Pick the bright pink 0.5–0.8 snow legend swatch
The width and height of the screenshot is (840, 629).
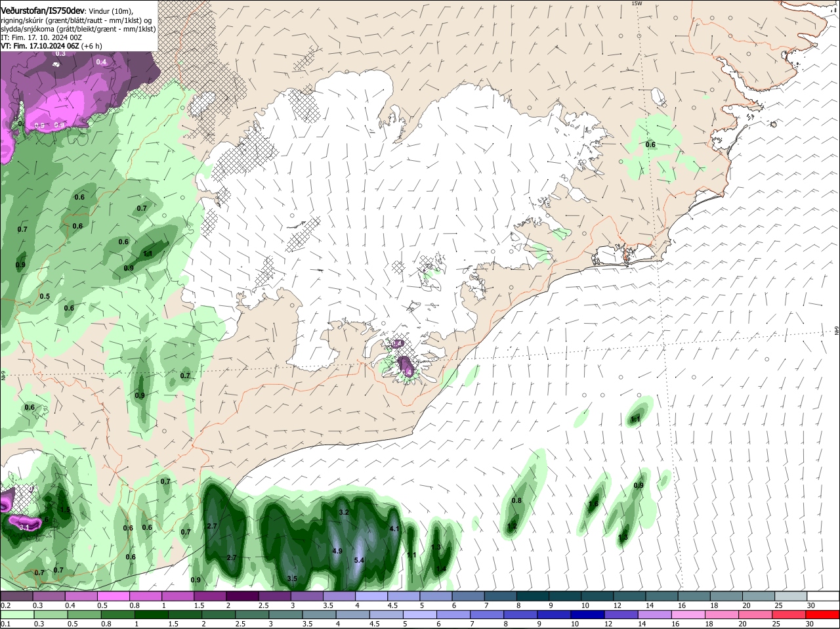coord(113,596)
